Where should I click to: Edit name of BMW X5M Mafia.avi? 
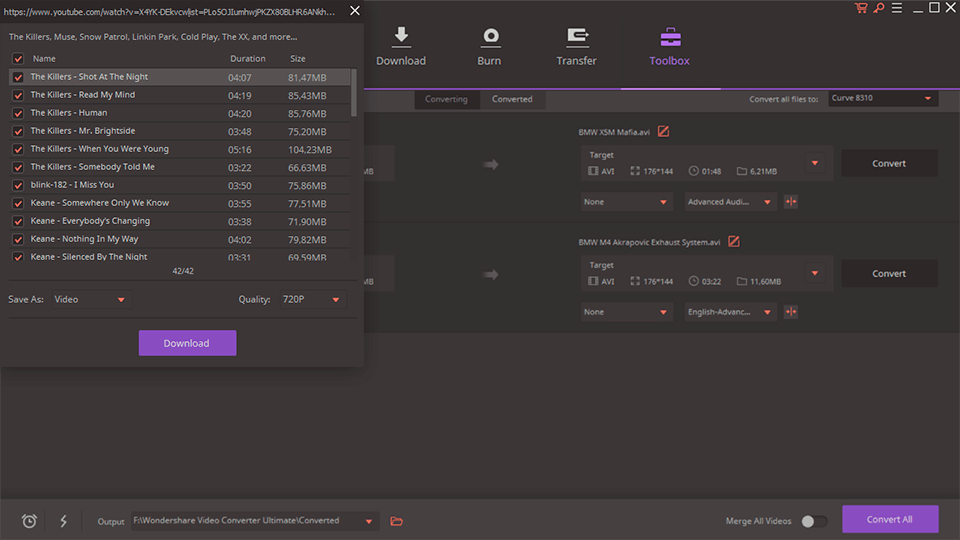[663, 132]
